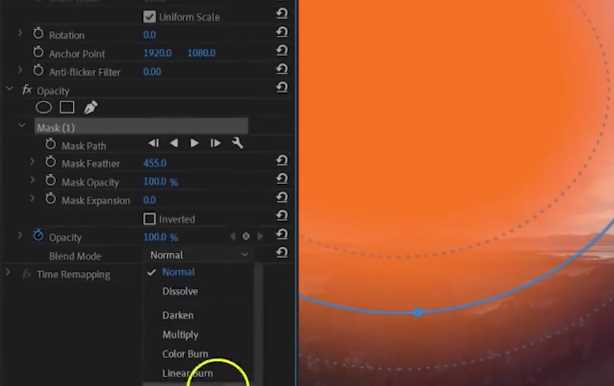Image resolution: width=614 pixels, height=386 pixels.
Task: Edit Anchor Point Y value 1080.0
Action: [x=201, y=52]
